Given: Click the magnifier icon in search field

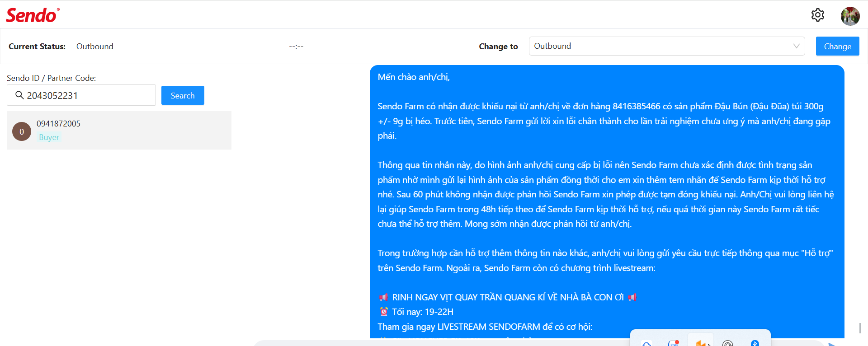Looking at the screenshot, I should click(x=19, y=95).
